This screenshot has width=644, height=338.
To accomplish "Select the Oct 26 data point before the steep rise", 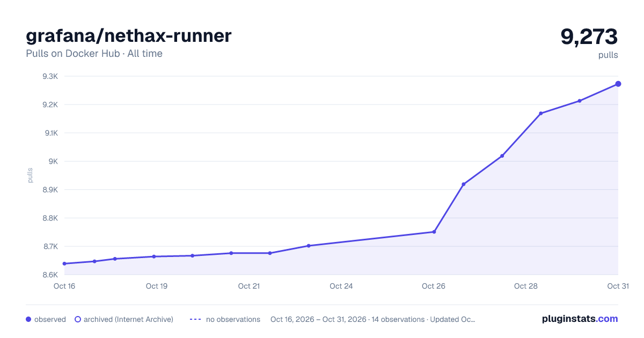I will [434, 232].
